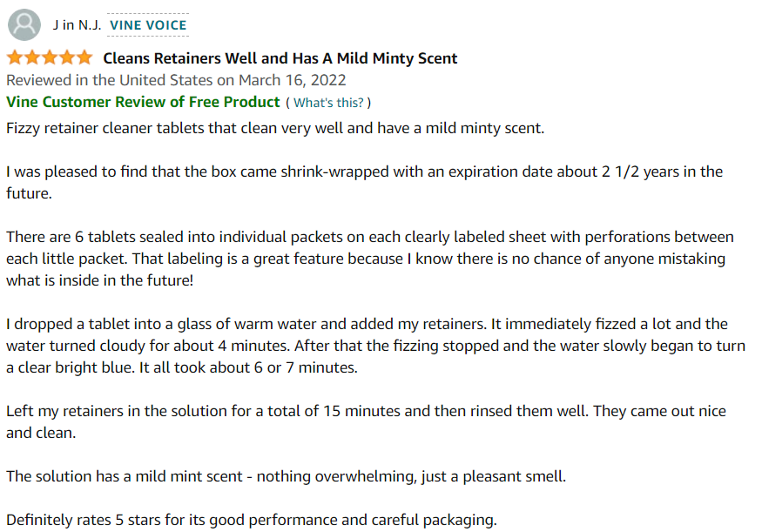Click the sentence starting with Fizzy retainer cleaner tablets
Screen dimensions: 762x532
[x=274, y=128]
